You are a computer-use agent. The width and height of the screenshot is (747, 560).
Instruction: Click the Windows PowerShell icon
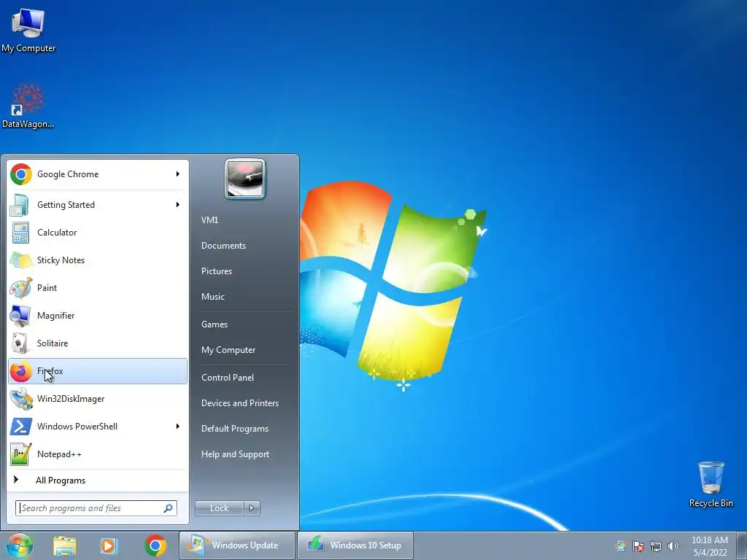21,426
